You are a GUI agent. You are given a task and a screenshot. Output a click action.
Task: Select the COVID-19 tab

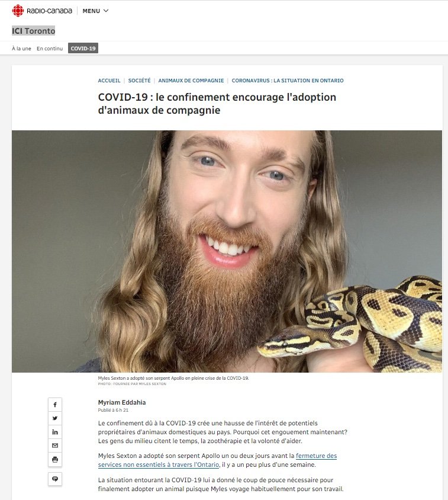[x=83, y=48]
